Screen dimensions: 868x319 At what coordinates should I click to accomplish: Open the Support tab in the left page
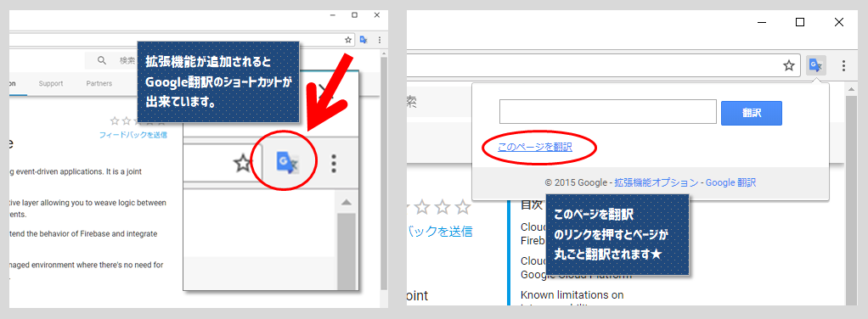51,83
